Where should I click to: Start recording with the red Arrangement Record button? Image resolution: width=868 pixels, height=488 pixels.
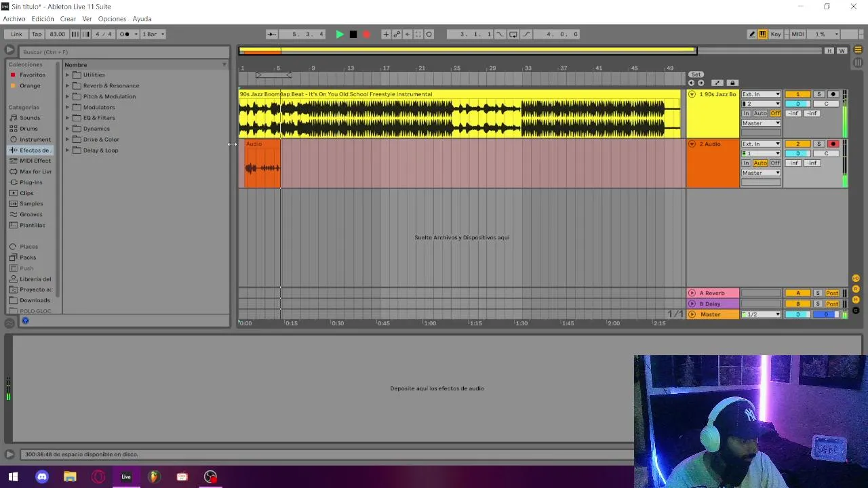[x=366, y=34]
